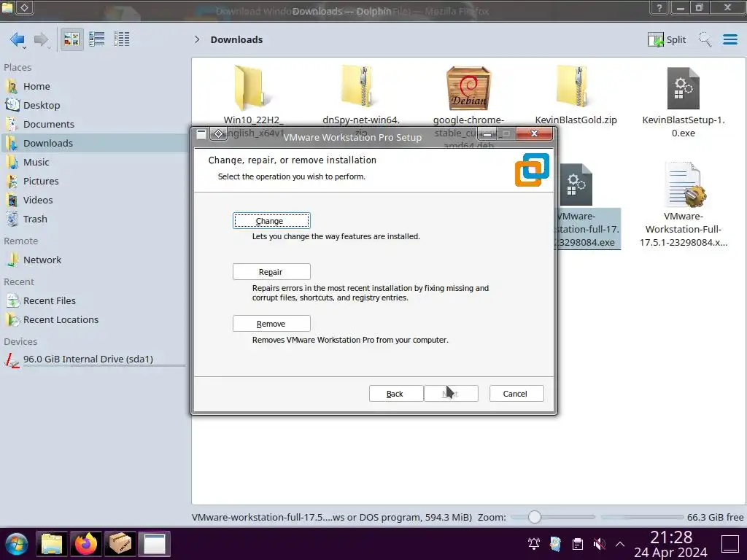Open the Dolphin hamburger menu
This screenshot has height=560, width=747.
pos(730,39)
